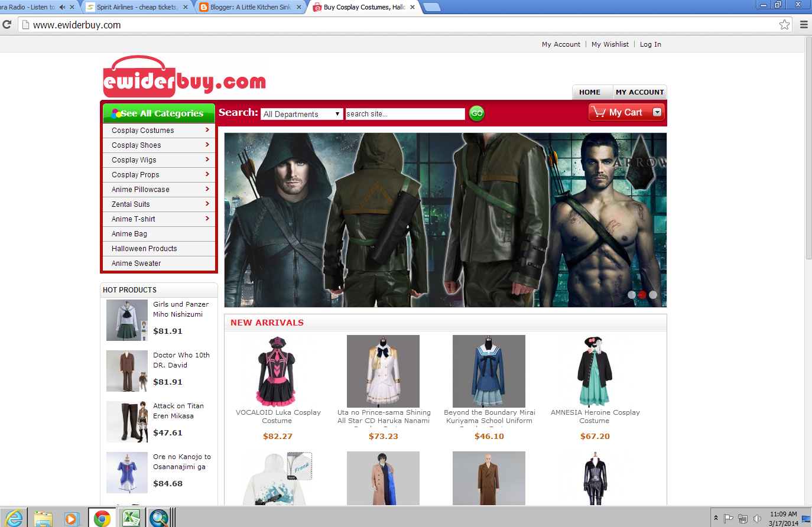Expand the My Cart dropdown arrow

point(657,112)
